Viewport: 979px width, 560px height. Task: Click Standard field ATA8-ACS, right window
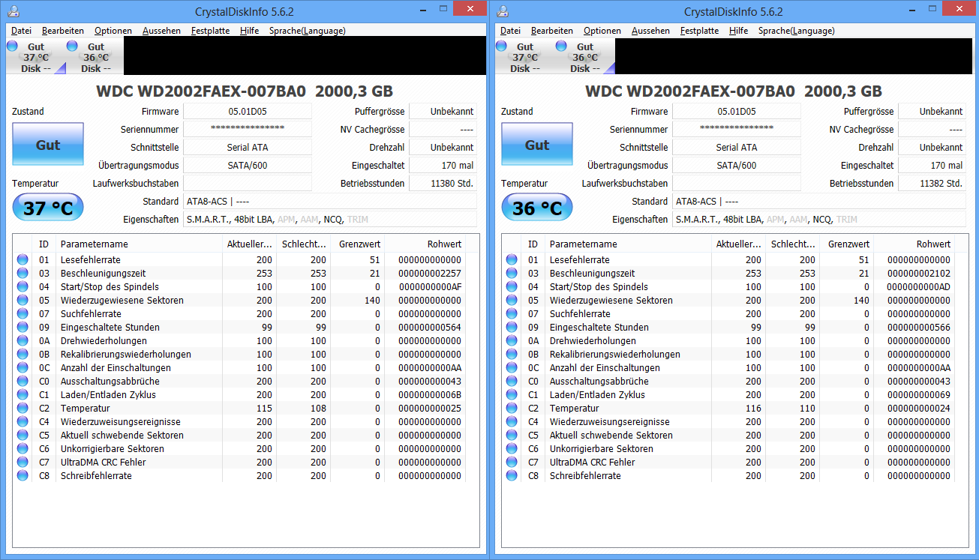[x=819, y=201]
